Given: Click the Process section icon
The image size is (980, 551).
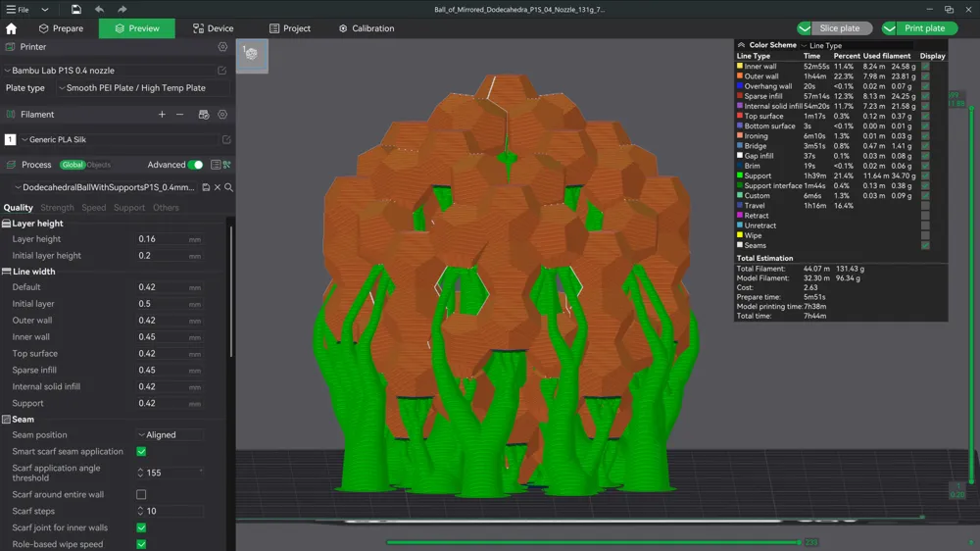Looking at the screenshot, I should [x=10, y=165].
